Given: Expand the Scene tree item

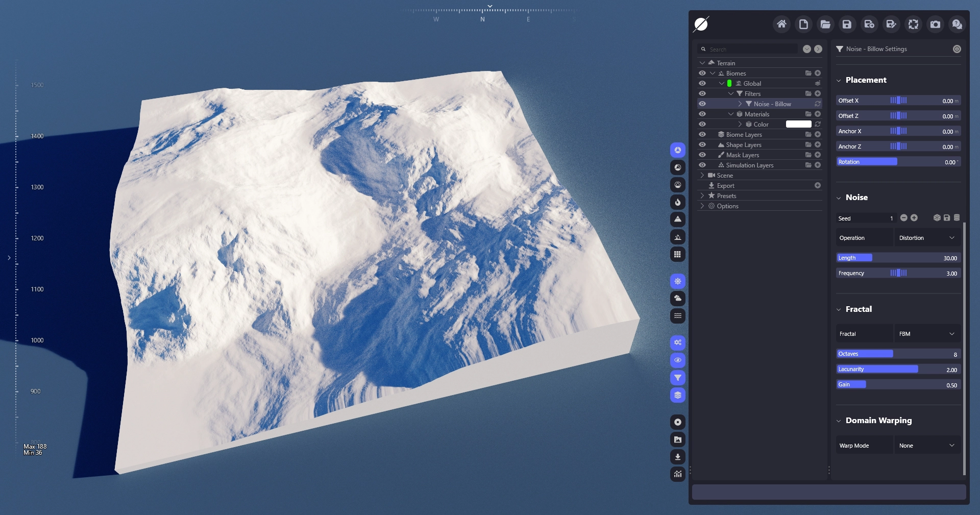Looking at the screenshot, I should point(702,176).
